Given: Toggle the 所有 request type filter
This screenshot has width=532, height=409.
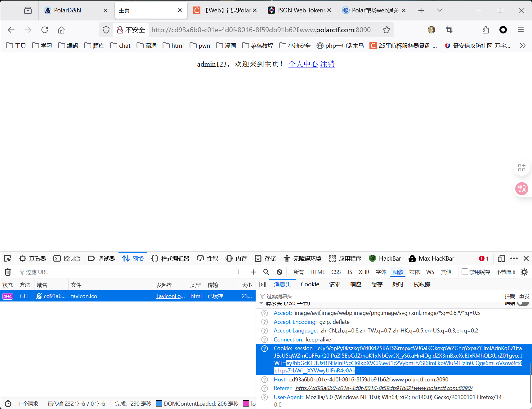Looking at the screenshot, I should pos(298,272).
